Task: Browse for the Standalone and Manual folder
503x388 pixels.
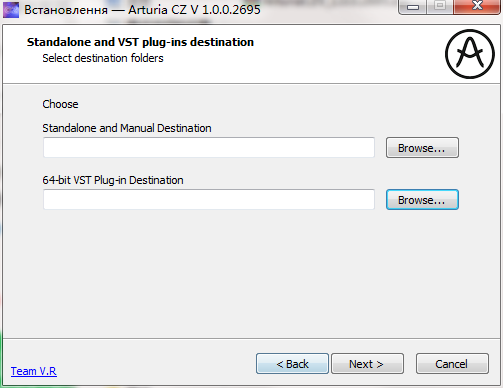Action: (422, 147)
